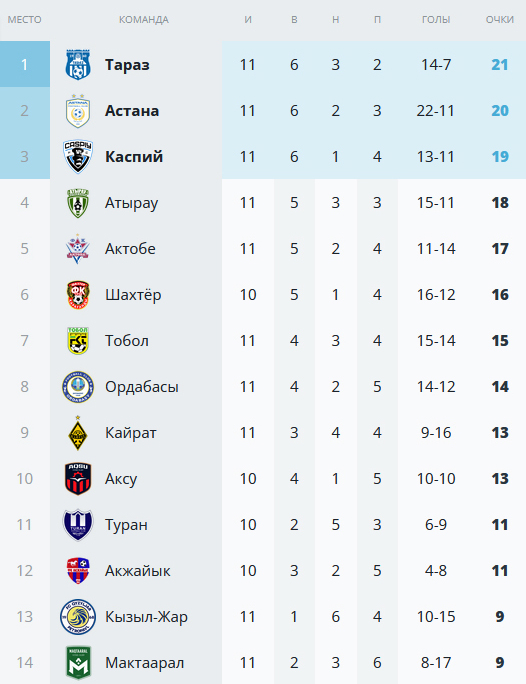Click the Тараз team logo
The height and width of the screenshot is (684, 526).
point(78,65)
